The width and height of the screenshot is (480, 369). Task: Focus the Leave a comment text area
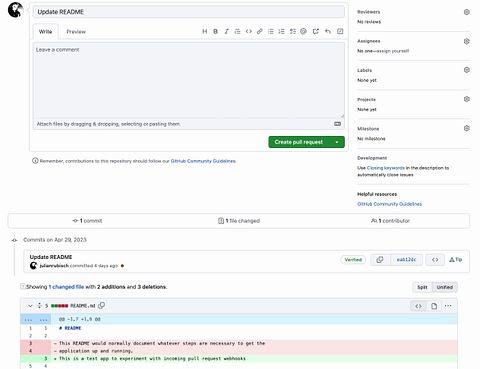pyautogui.click(x=189, y=80)
